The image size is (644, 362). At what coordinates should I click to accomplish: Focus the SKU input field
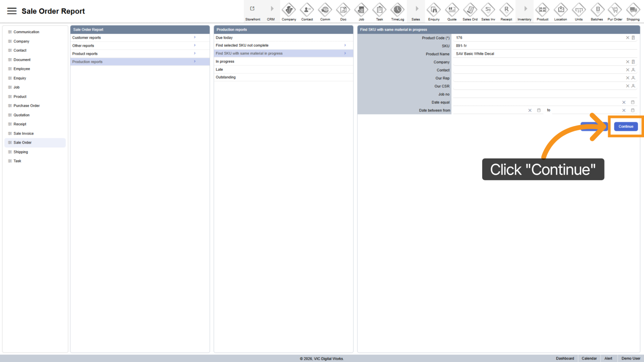545,46
